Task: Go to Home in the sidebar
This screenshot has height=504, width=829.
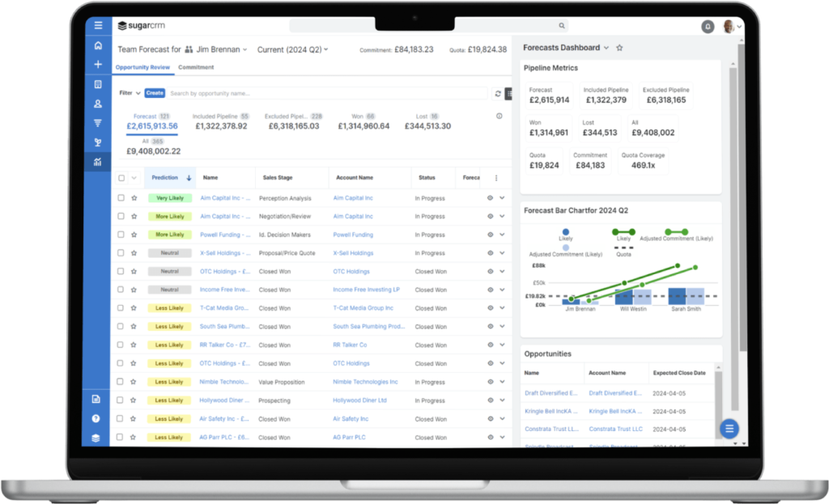Action: (98, 45)
